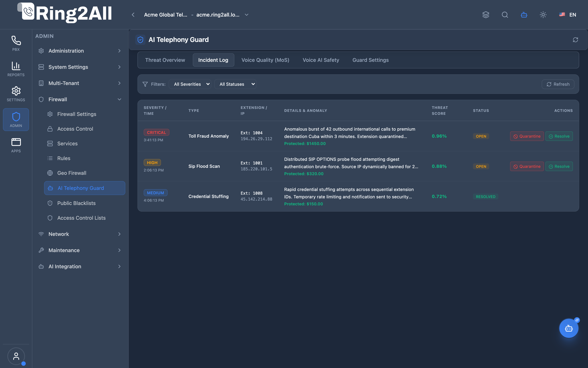The height and width of the screenshot is (368, 588).
Task: Expand the System Settings menu
Action: click(x=80, y=67)
